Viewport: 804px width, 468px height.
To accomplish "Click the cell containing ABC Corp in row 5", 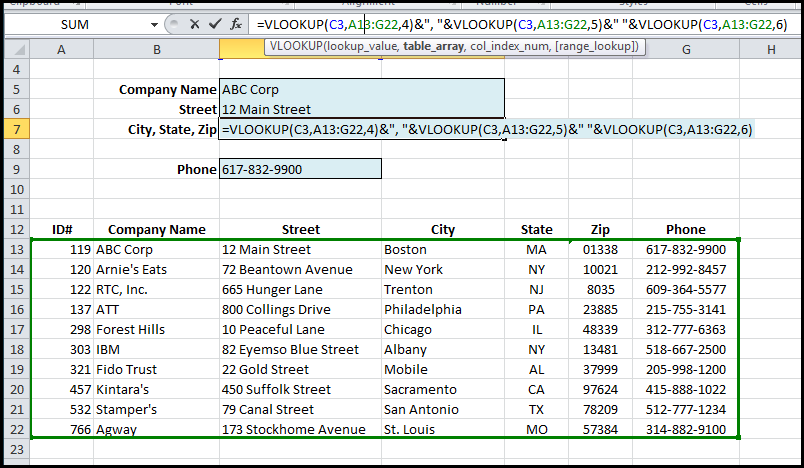I will point(361,89).
